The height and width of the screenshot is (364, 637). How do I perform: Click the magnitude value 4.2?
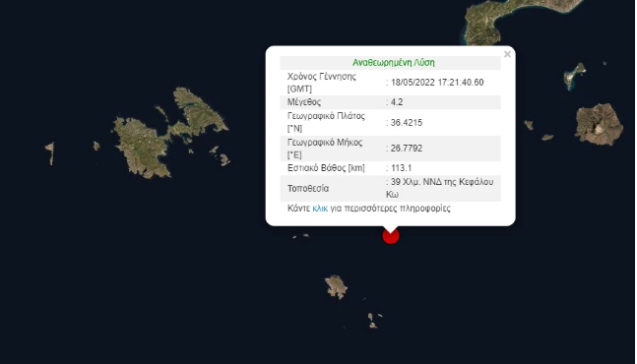click(x=397, y=102)
